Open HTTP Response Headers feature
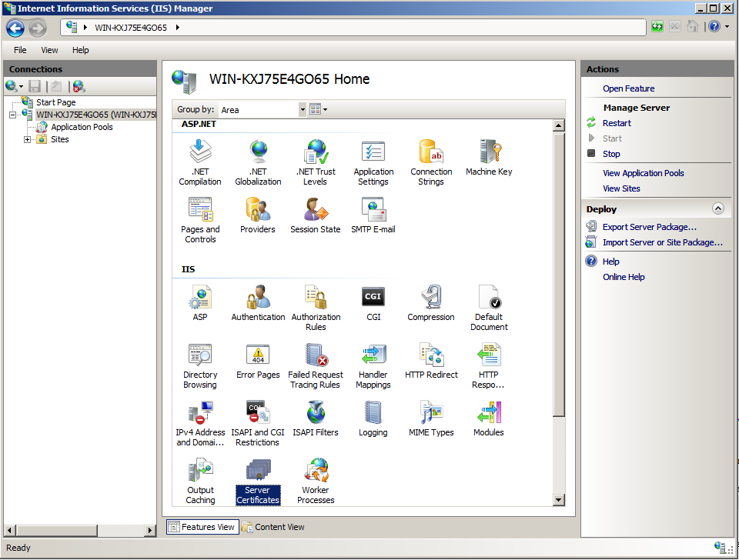Screen dimensions: 739x560 (489, 366)
